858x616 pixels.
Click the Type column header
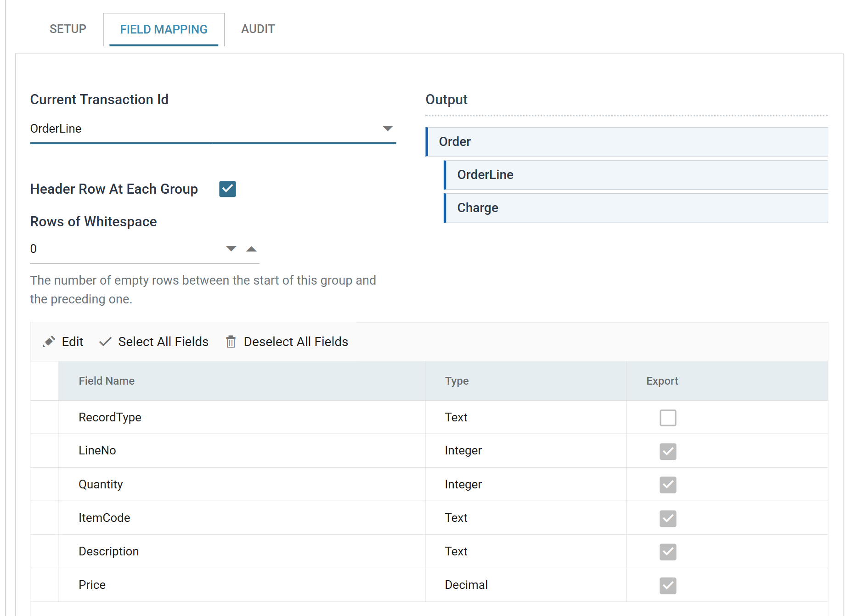[x=526, y=381]
